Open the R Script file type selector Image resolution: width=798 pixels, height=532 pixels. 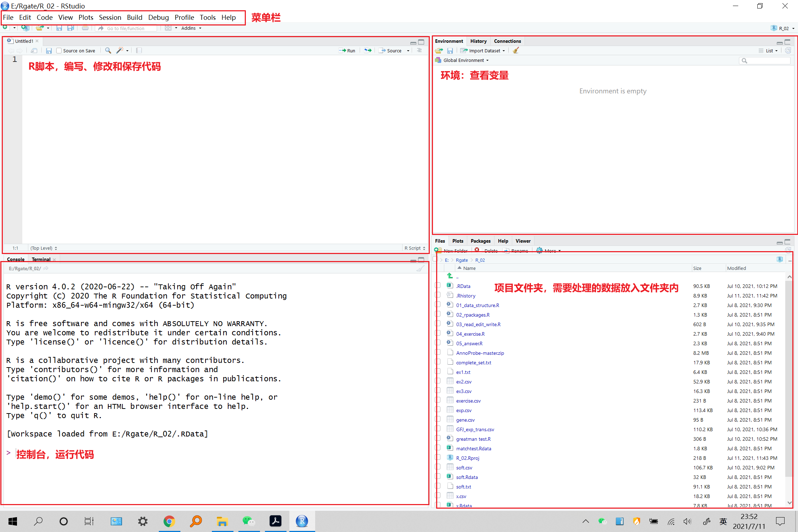pyautogui.click(x=415, y=248)
